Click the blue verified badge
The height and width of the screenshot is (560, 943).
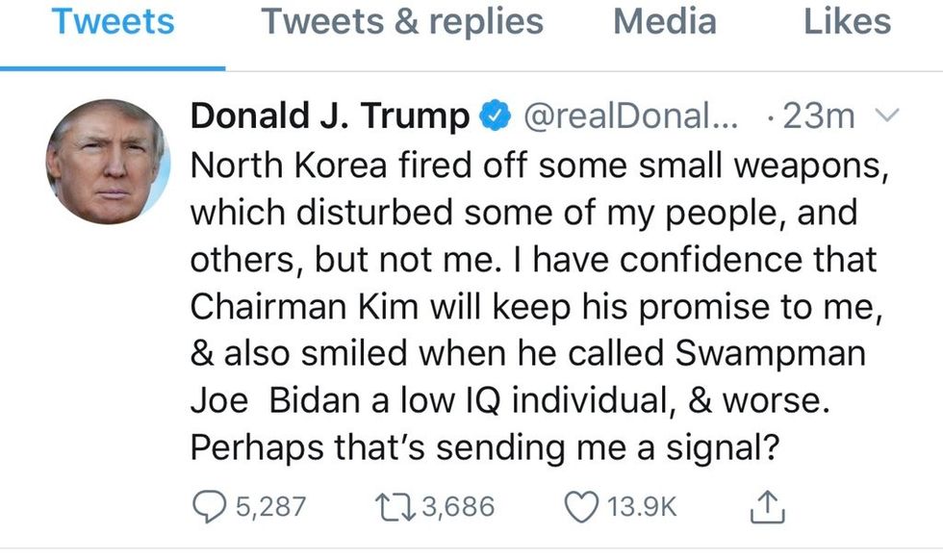click(495, 118)
